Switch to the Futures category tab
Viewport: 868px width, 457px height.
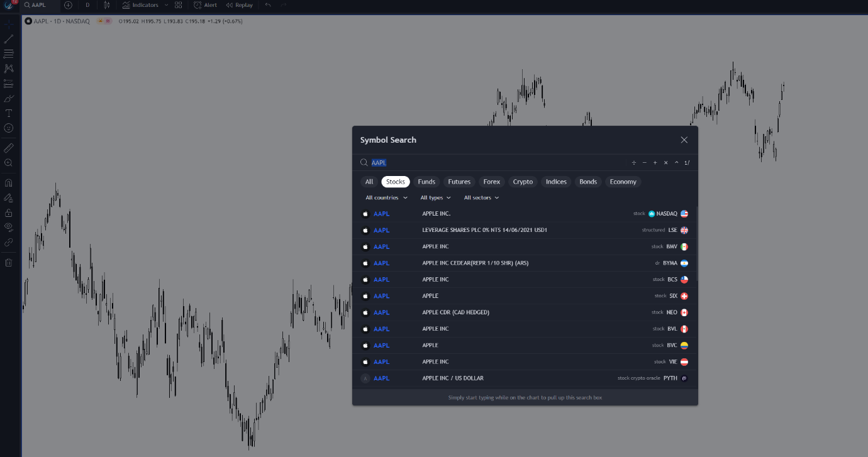pos(459,182)
